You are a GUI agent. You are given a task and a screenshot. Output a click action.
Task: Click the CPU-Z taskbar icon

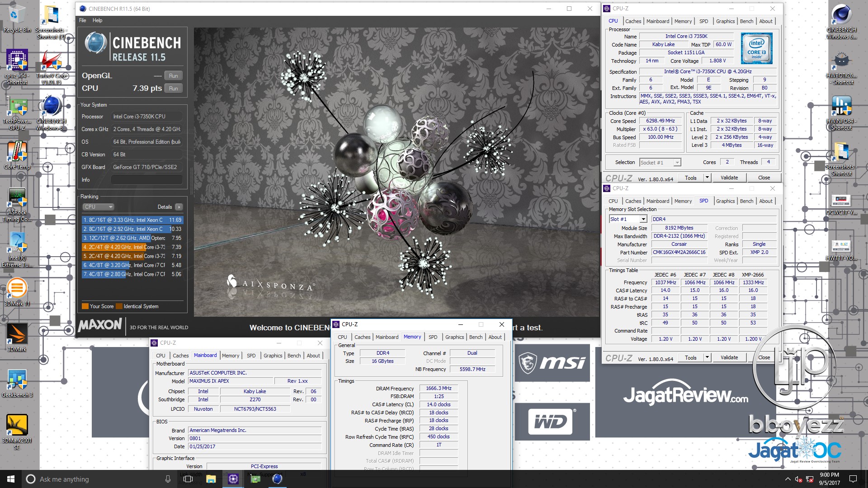[233, 479]
